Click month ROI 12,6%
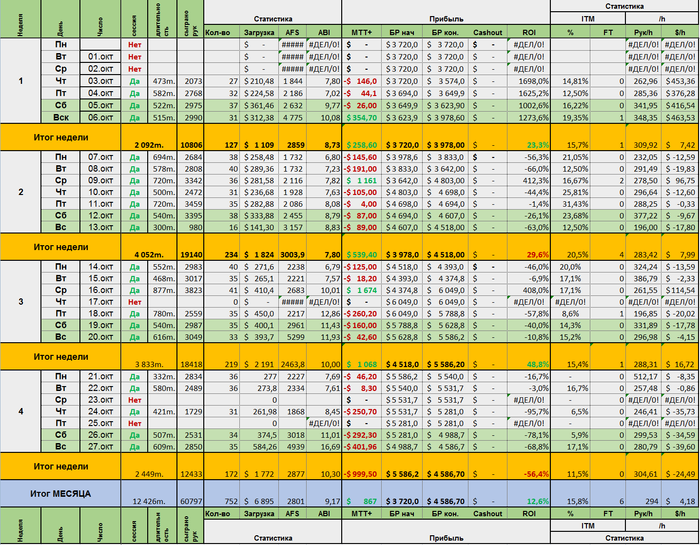The width and height of the screenshot is (700, 545). coord(529,494)
